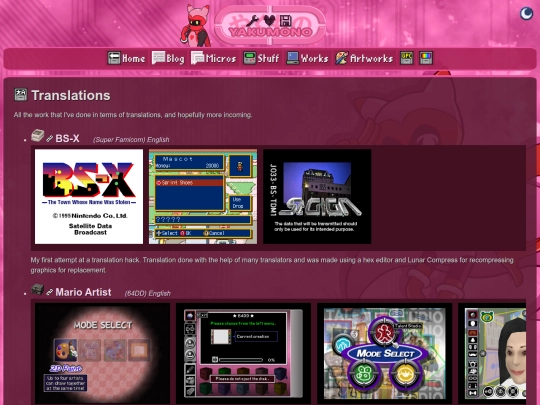Open the Stuff section
Viewport: 540px width, 405px height.
coord(261,58)
